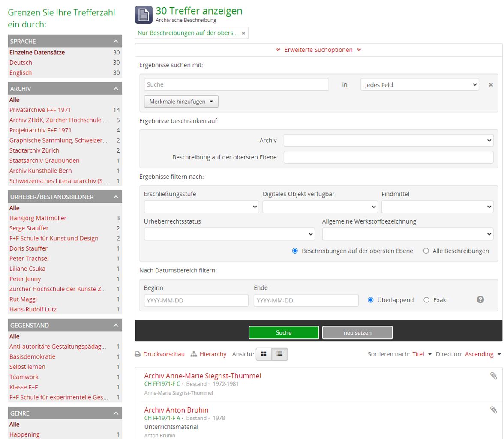The image size is (504, 443).
Task: Click the archival description document icon
Action: [x=144, y=15]
